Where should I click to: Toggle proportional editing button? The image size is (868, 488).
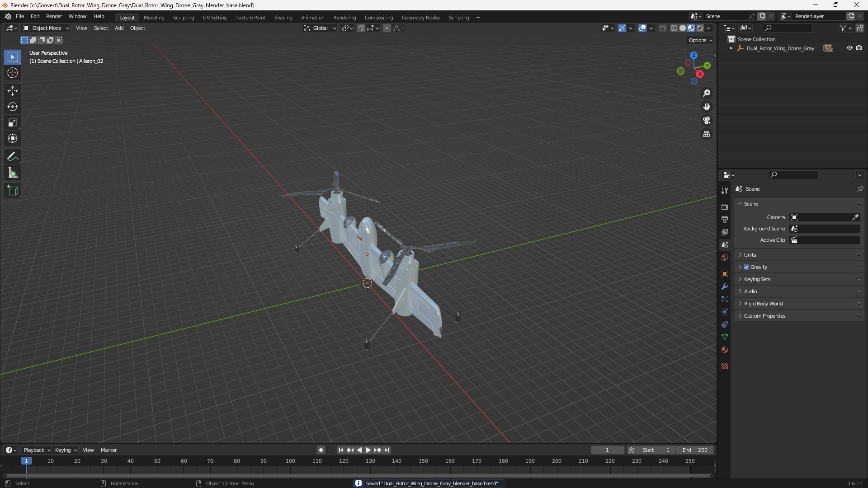click(x=387, y=28)
